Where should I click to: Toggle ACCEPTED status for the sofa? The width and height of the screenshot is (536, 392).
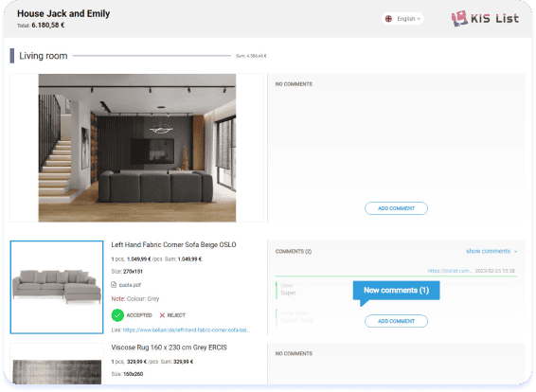coord(132,315)
